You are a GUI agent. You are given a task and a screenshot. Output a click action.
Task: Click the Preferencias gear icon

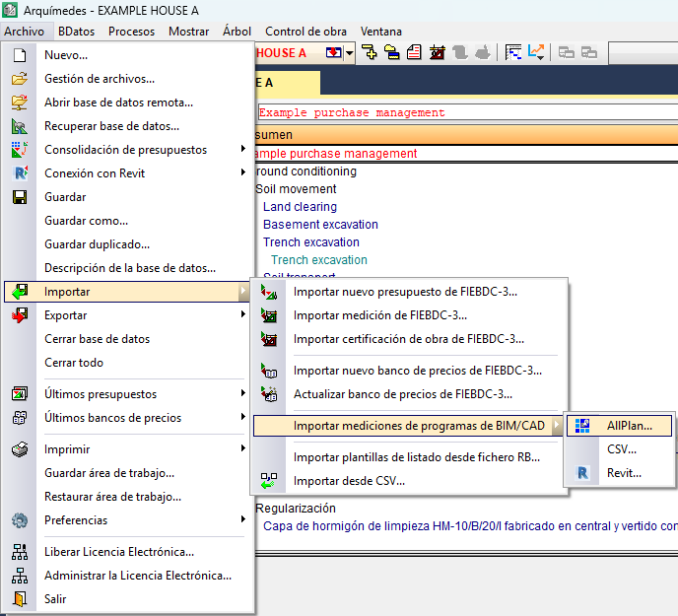pyautogui.click(x=19, y=520)
